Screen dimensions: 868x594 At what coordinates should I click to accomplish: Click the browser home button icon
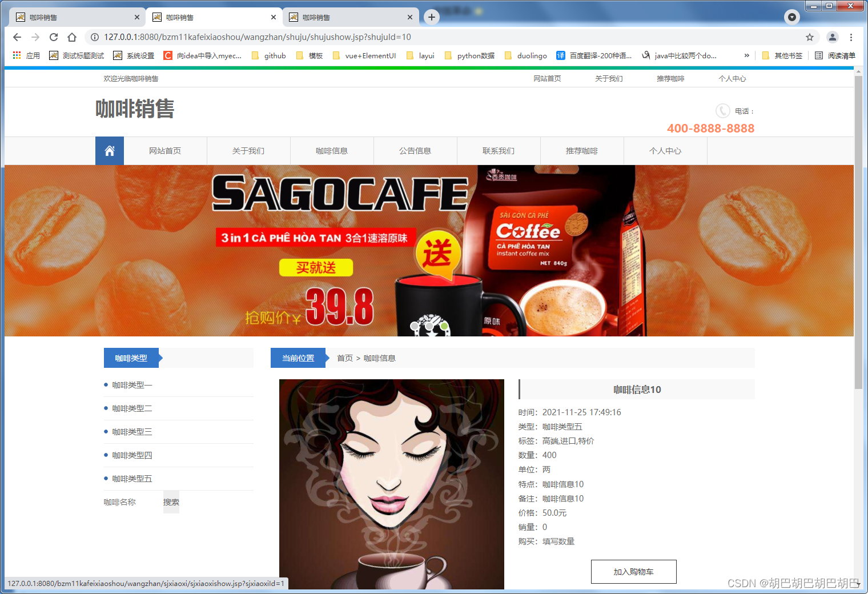(72, 37)
